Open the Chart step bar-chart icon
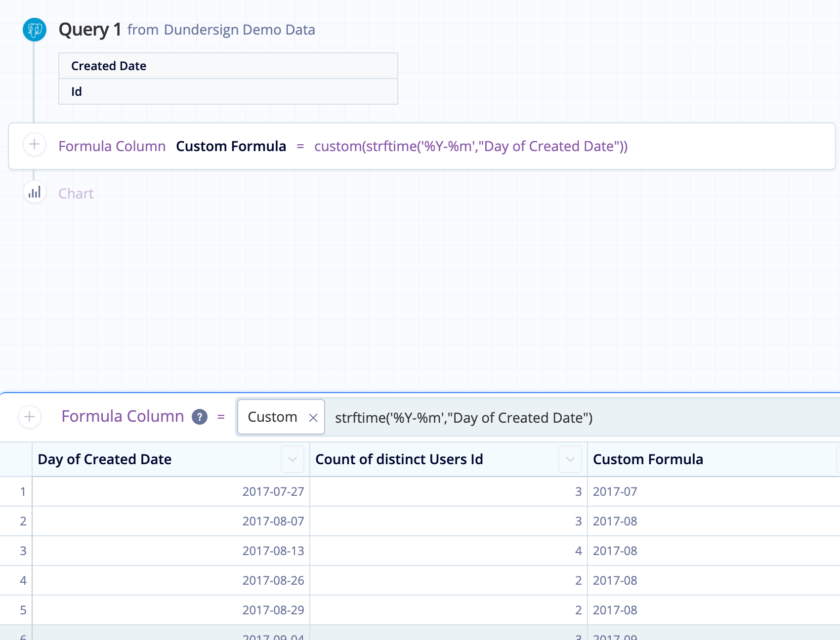 [35, 193]
